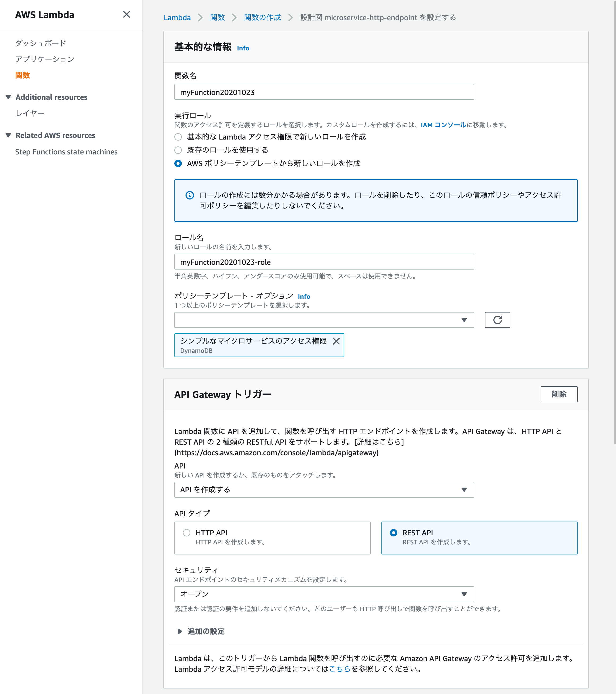Go to 関数 breadcrumb link
The image size is (616, 694).
pos(217,17)
